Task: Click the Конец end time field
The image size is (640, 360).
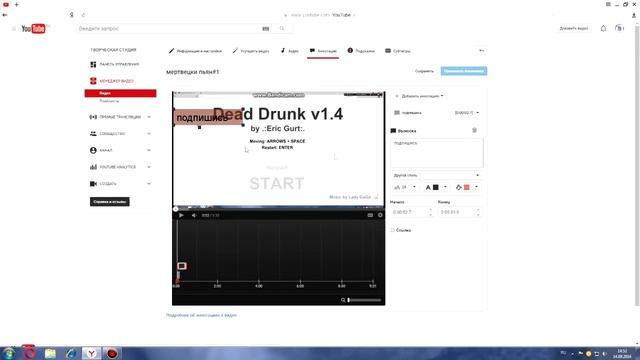Action: coord(459,212)
